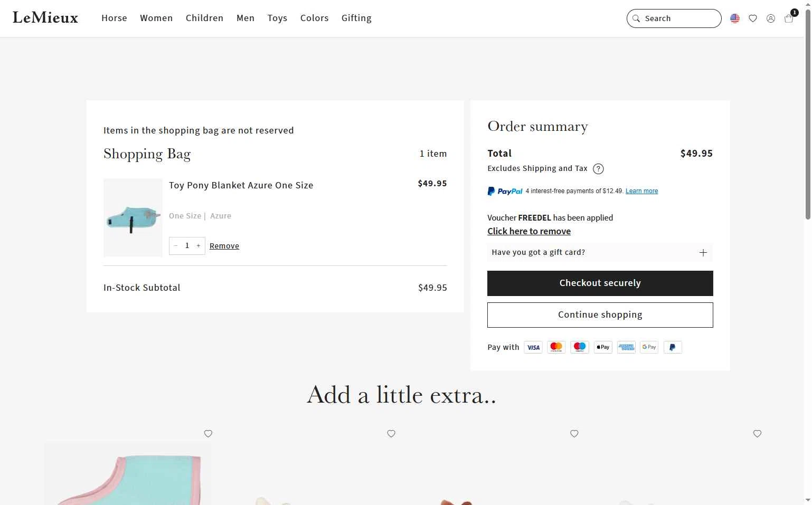
Task: Open the shopping bag icon in header
Action: (789, 18)
